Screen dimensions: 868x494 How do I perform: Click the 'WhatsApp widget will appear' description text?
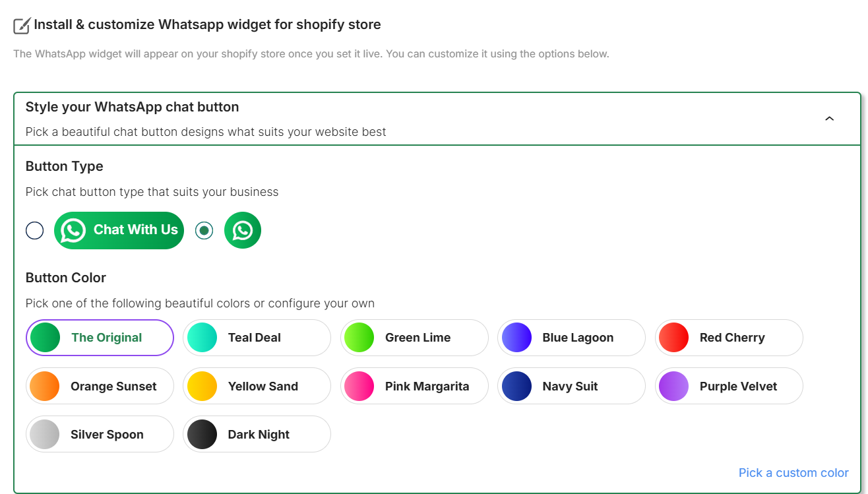click(x=311, y=53)
